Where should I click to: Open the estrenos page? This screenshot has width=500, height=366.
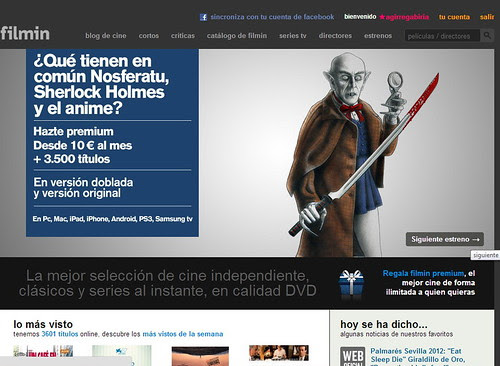(x=378, y=36)
